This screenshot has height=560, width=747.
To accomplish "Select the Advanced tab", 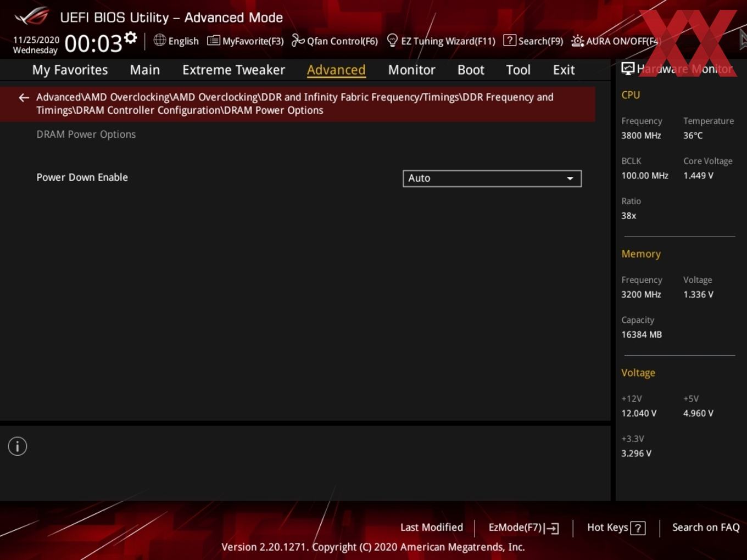I will [x=336, y=70].
